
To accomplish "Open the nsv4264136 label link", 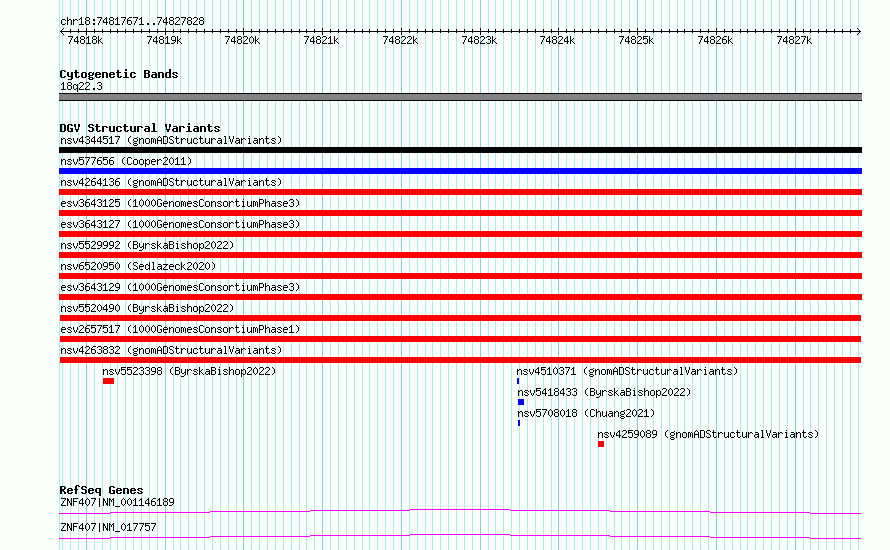I will 171,182.
